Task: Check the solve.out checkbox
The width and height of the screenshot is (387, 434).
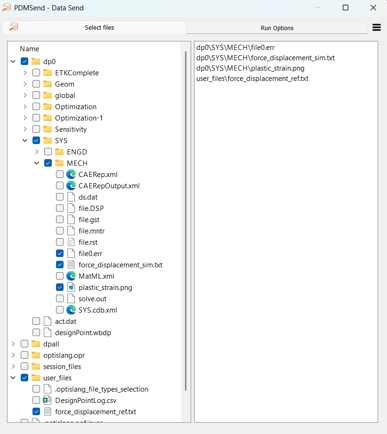Action: (60, 299)
